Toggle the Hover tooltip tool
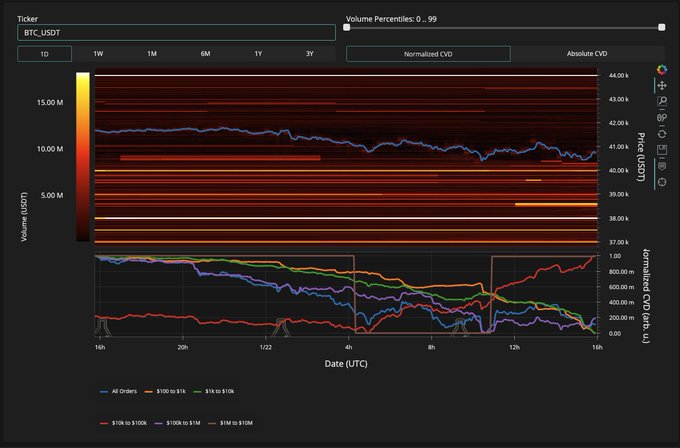The height and width of the screenshot is (448, 680). click(661, 166)
